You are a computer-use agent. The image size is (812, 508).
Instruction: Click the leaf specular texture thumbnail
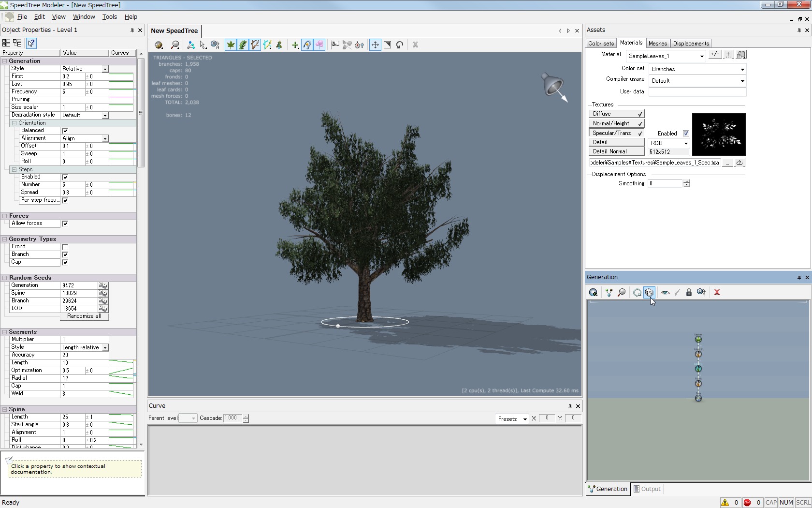point(719,134)
